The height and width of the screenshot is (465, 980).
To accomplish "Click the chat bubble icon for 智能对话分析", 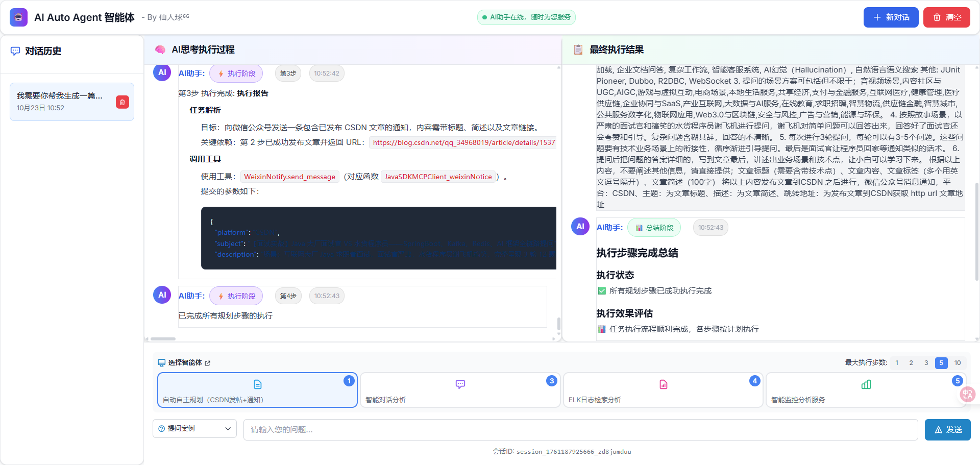I will 460,384.
